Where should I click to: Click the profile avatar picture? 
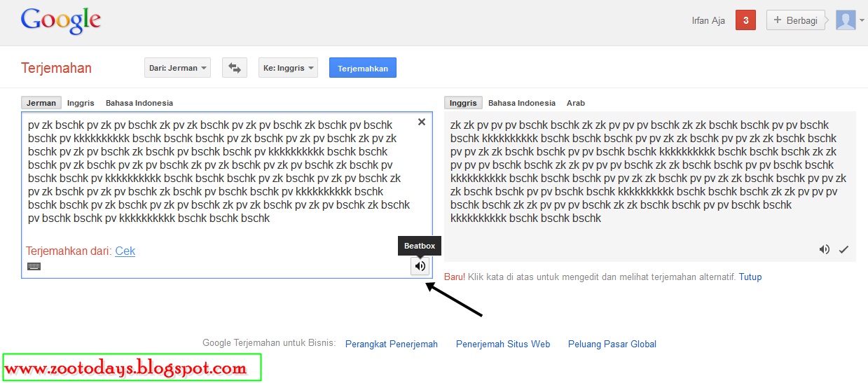click(846, 20)
